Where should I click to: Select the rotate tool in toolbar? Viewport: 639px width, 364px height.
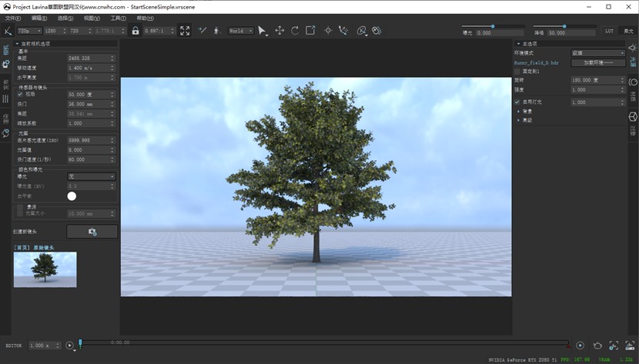(295, 31)
